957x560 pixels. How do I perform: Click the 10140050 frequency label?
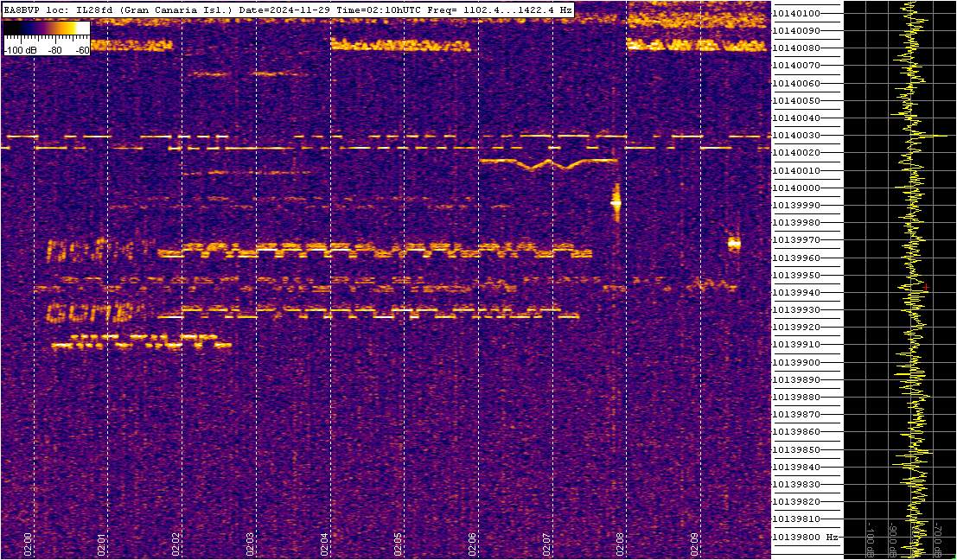click(x=796, y=100)
